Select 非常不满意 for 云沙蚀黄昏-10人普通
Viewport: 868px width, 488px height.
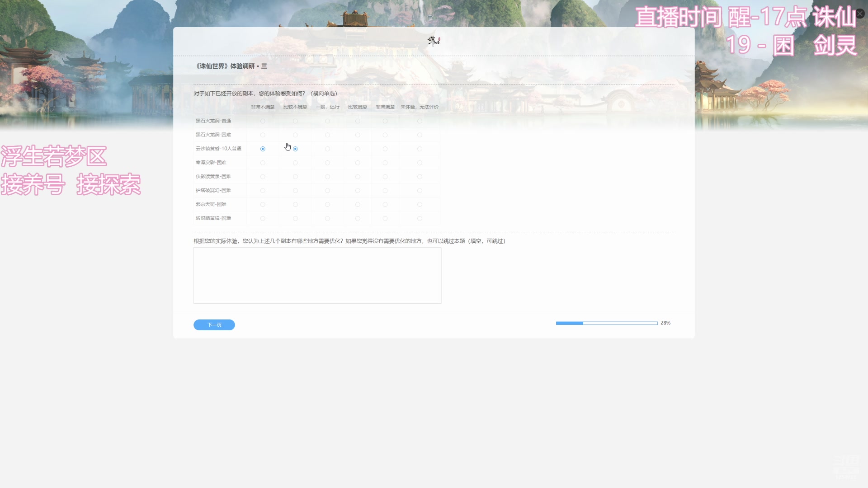(263, 149)
